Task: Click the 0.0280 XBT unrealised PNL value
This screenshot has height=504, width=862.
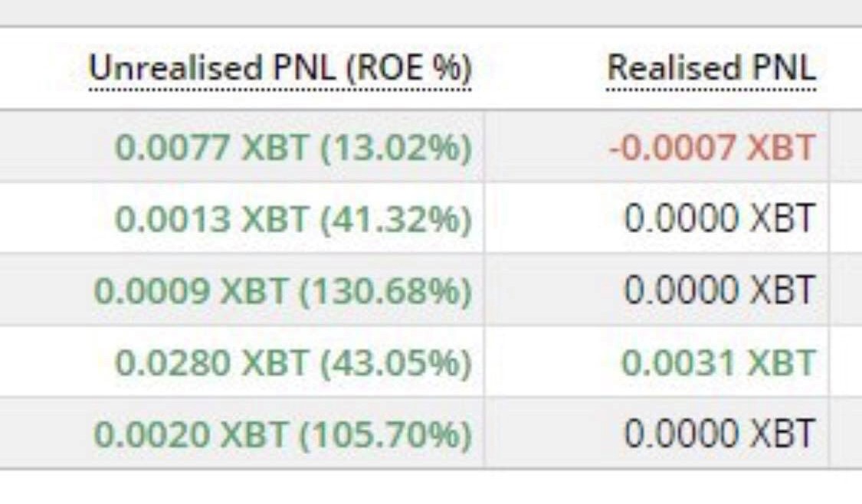Action: pos(211,363)
